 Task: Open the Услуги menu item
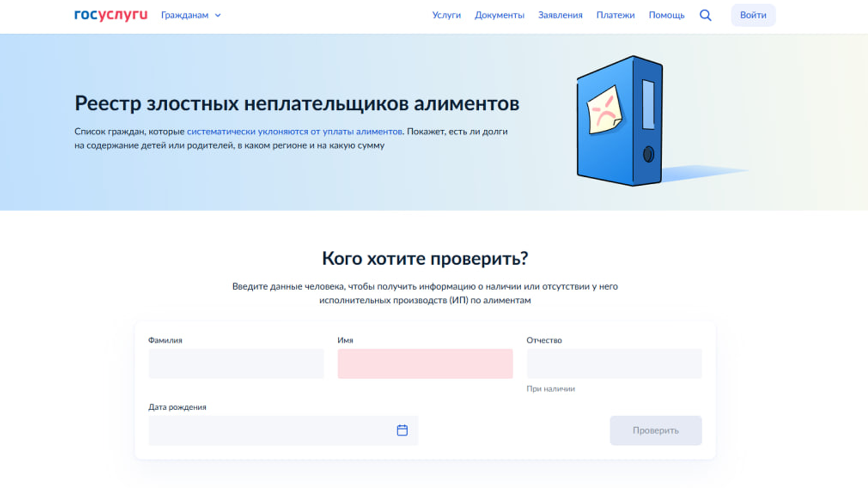pyautogui.click(x=446, y=15)
